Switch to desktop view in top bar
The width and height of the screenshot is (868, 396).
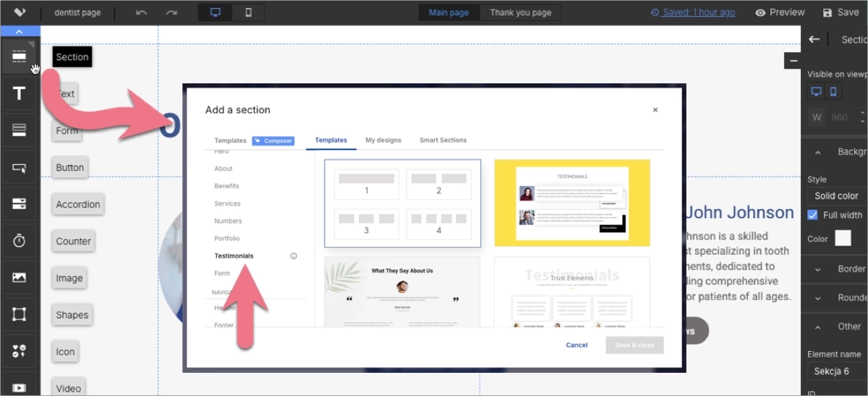tap(216, 12)
